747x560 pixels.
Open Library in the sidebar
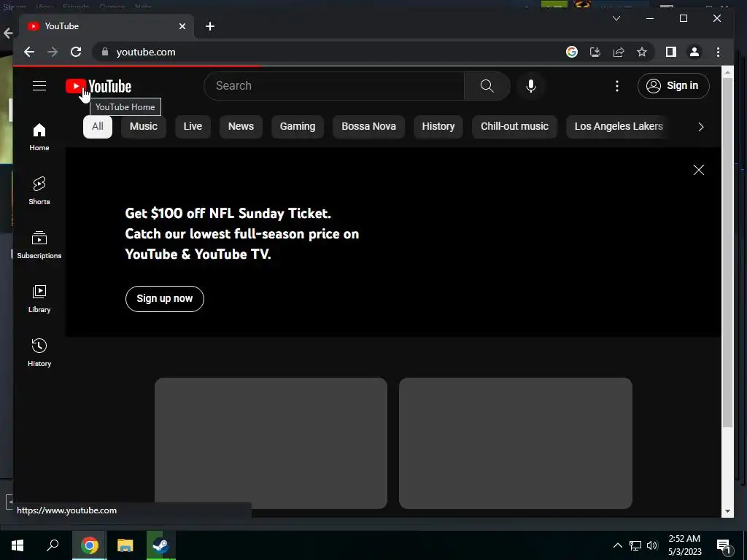(x=39, y=298)
